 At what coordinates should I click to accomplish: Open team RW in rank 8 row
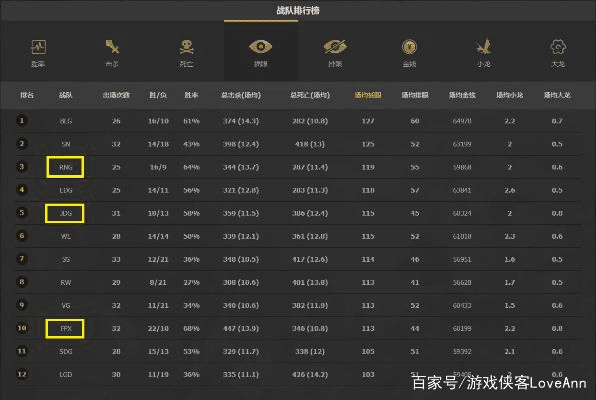pos(66,283)
